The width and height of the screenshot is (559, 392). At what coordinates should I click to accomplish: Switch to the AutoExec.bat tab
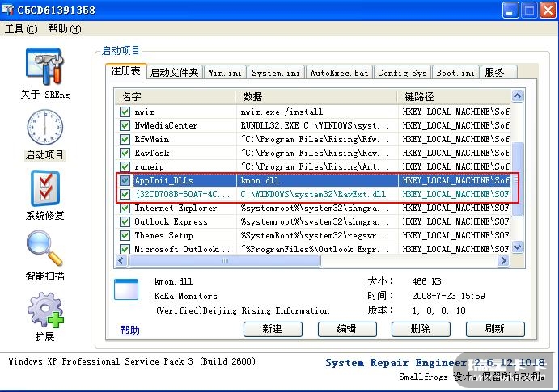pyautogui.click(x=339, y=73)
